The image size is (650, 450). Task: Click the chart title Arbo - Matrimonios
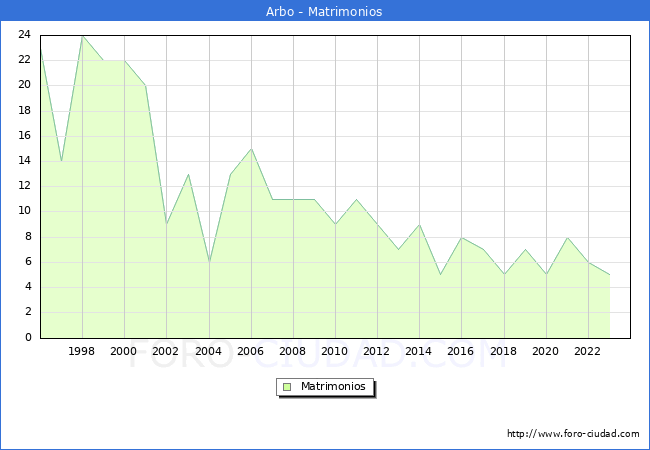[324, 12]
